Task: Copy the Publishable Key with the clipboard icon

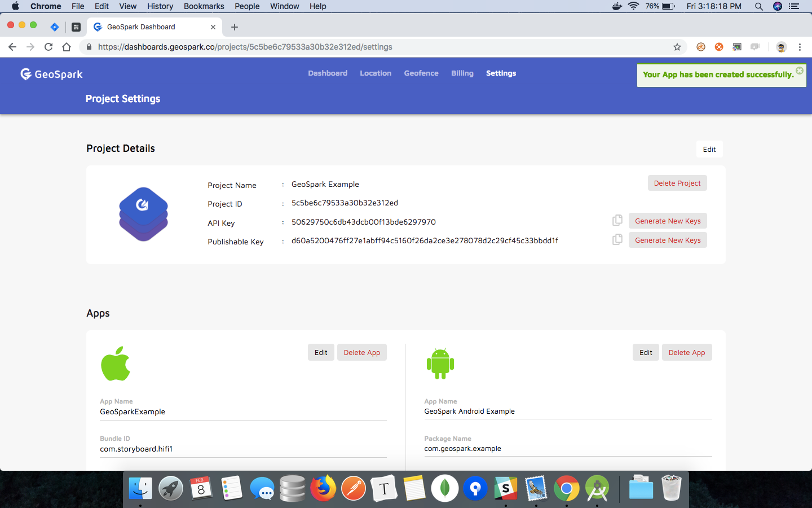Action: click(617, 239)
